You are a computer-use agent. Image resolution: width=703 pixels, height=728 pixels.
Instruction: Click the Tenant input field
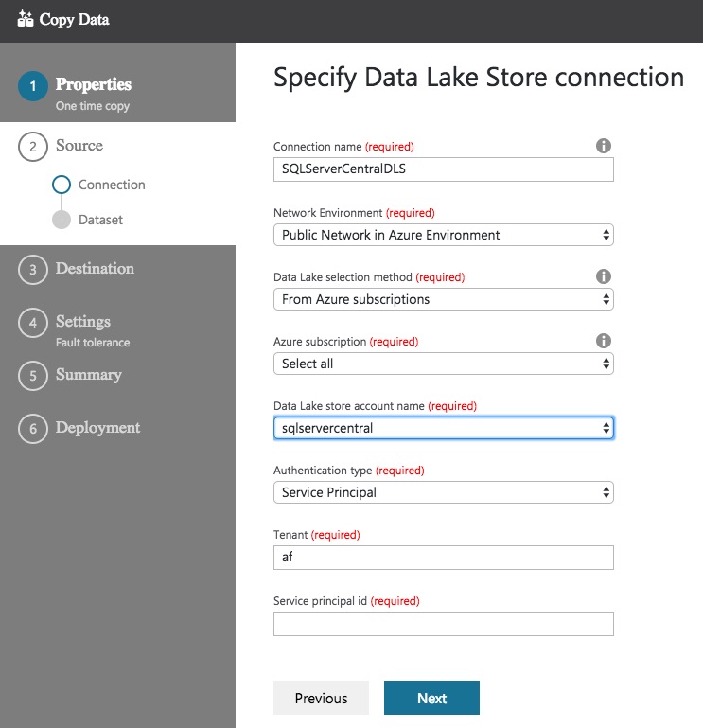click(x=443, y=558)
